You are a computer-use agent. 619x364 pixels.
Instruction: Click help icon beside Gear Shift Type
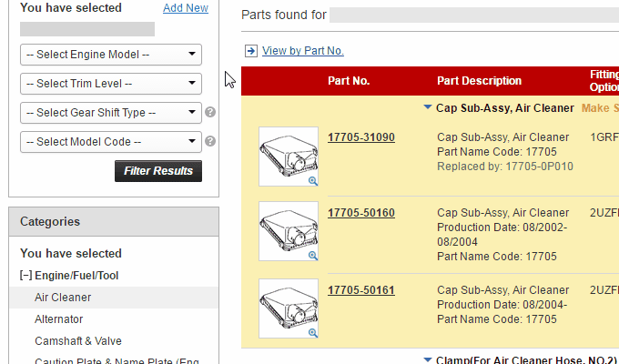pos(210,113)
